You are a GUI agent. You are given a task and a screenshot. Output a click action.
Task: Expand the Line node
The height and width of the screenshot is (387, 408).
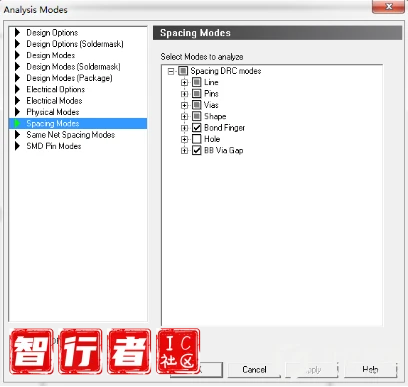click(x=184, y=83)
